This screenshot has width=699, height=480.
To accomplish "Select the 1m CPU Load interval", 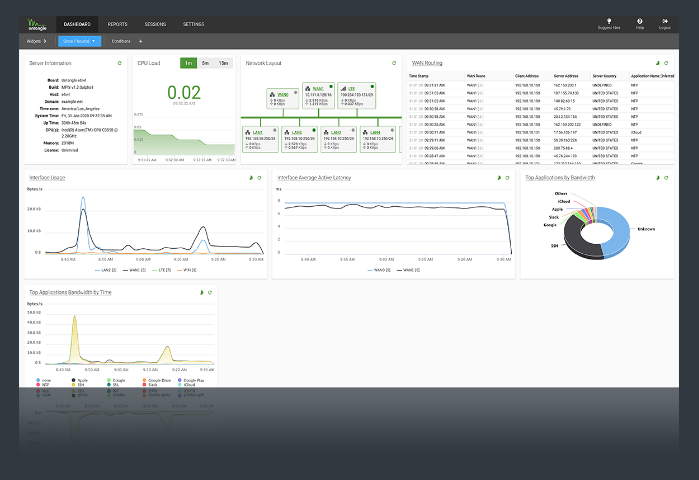I will [x=188, y=63].
